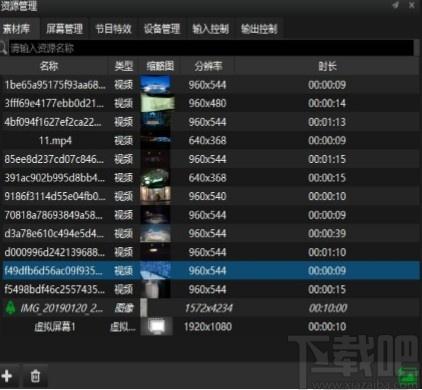Screen dimensions: 422x390
Task: Click the 00:00:14 duration cell
Action: pyautogui.click(x=327, y=103)
